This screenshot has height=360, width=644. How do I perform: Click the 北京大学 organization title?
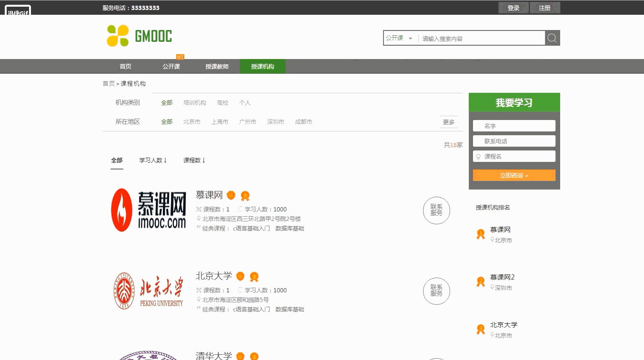(x=214, y=276)
